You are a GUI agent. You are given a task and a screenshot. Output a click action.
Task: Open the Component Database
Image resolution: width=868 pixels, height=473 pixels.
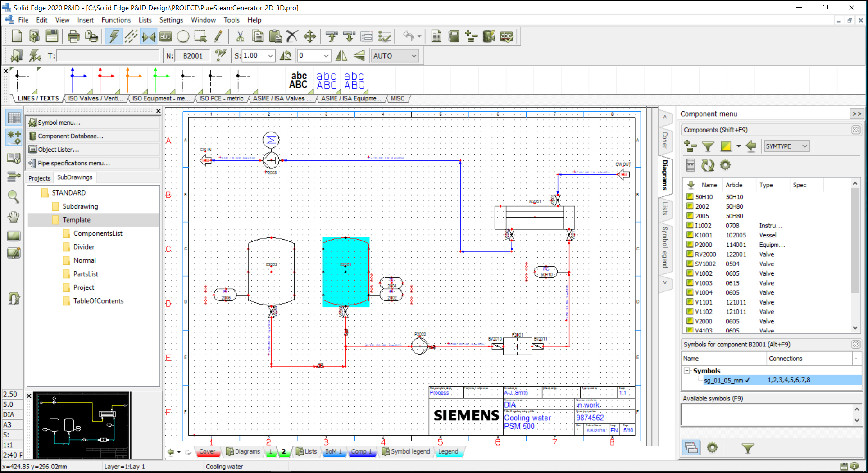click(x=70, y=136)
